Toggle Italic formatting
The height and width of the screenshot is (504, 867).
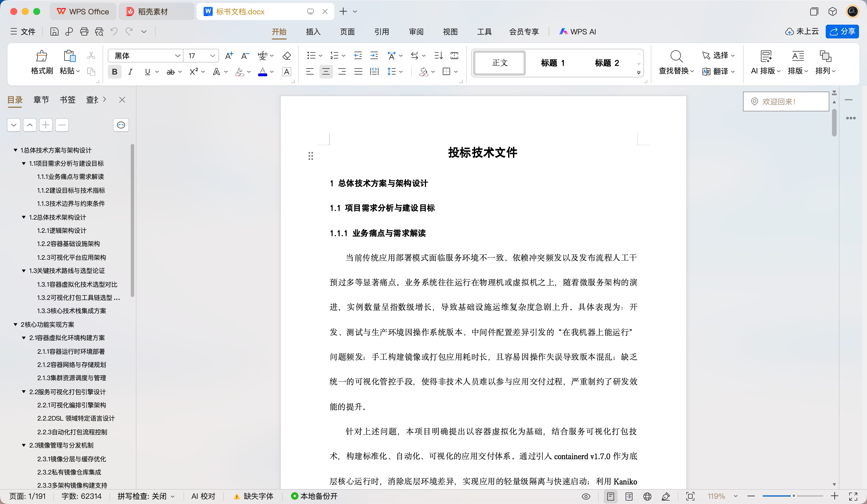pos(130,72)
